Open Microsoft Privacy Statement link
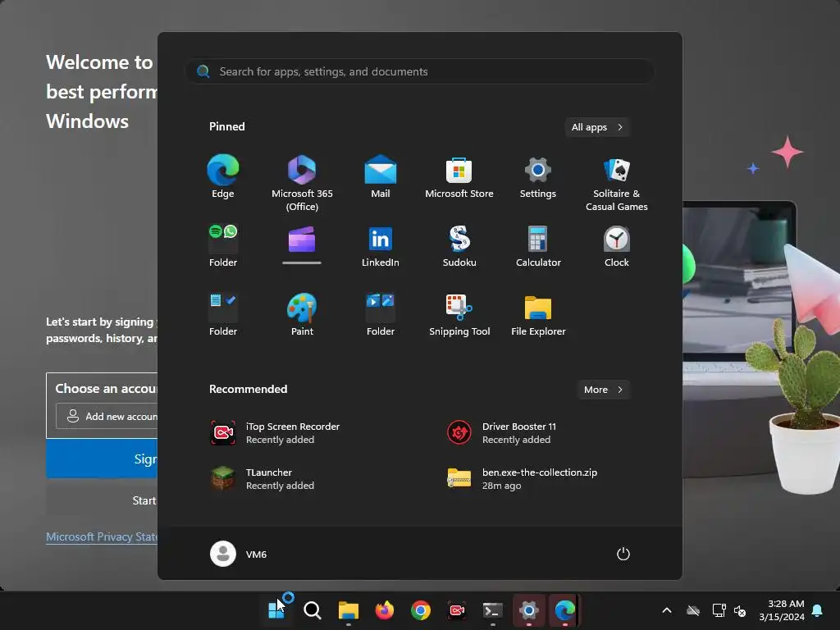The width and height of the screenshot is (840, 630). coord(102,536)
